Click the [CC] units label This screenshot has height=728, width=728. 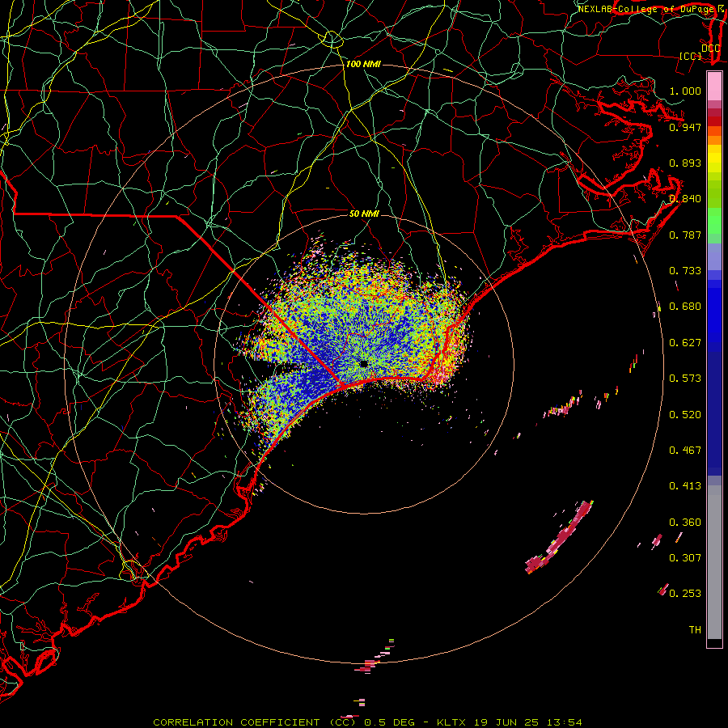691,56
